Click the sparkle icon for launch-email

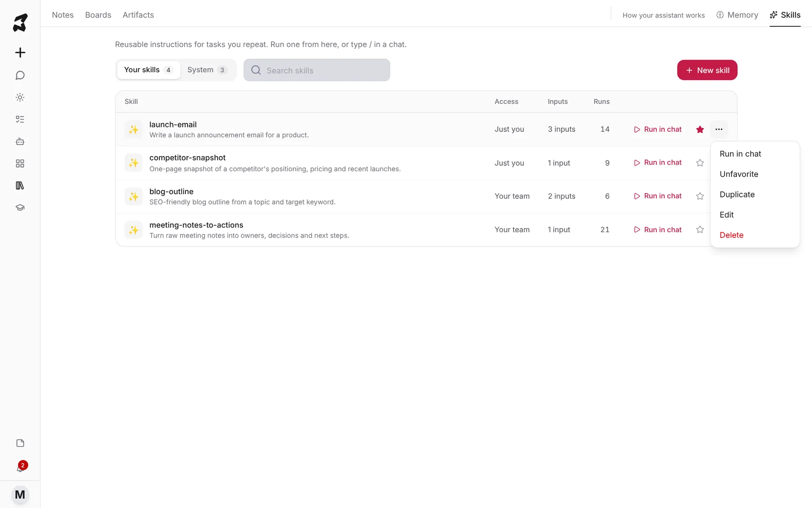(134, 130)
